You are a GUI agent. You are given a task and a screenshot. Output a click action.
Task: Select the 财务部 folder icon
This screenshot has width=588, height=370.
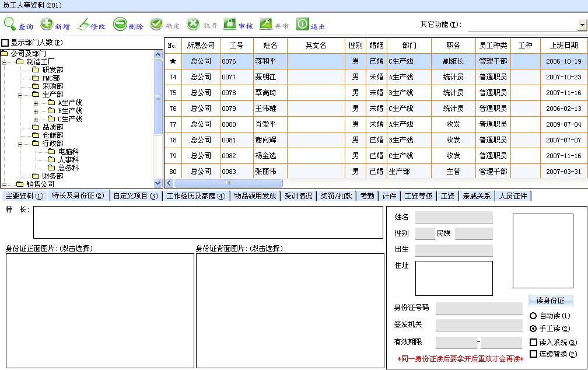point(36,176)
